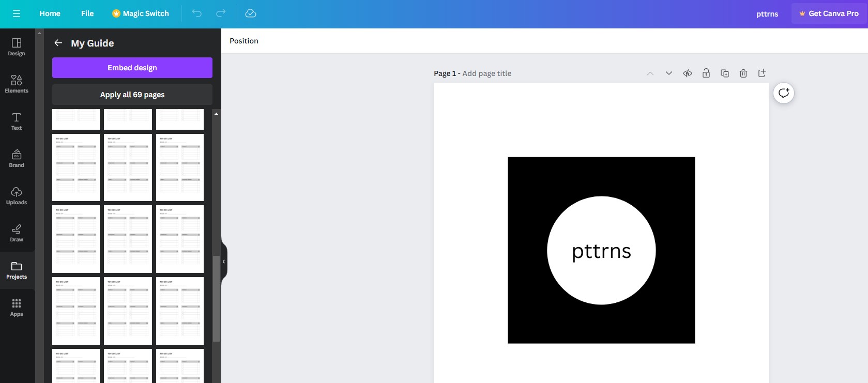Open the Position toolbar option
Viewport: 868px width, 383px height.
244,41
